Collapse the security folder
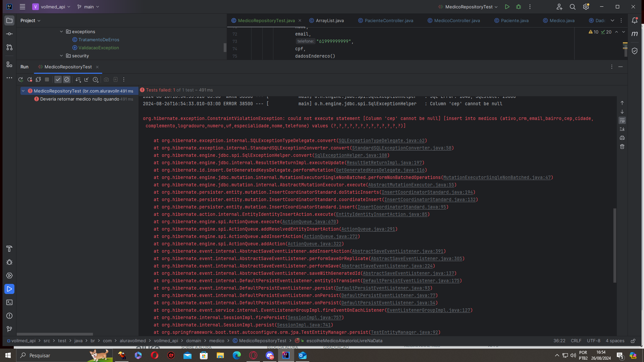Viewport: 644px width, 362px height. [61, 56]
